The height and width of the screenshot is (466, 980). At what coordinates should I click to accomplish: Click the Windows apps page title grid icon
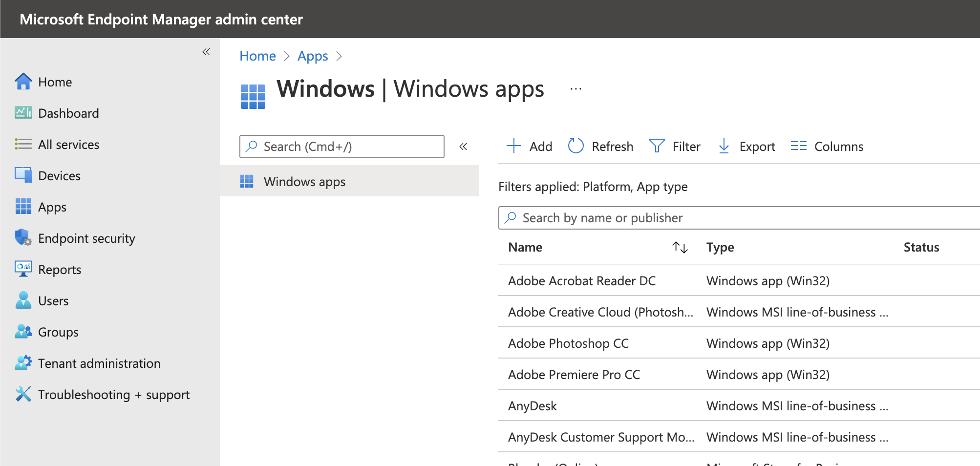(x=253, y=96)
